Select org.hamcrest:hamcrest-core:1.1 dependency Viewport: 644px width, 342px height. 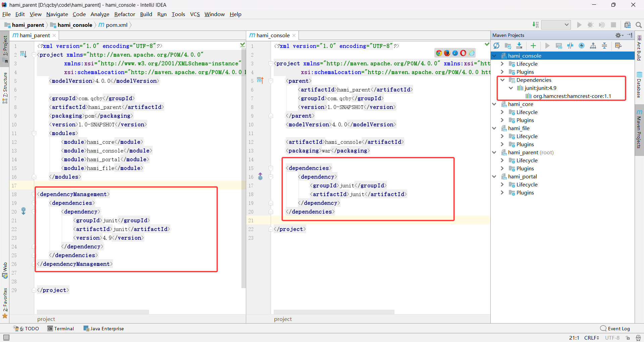[x=572, y=96]
